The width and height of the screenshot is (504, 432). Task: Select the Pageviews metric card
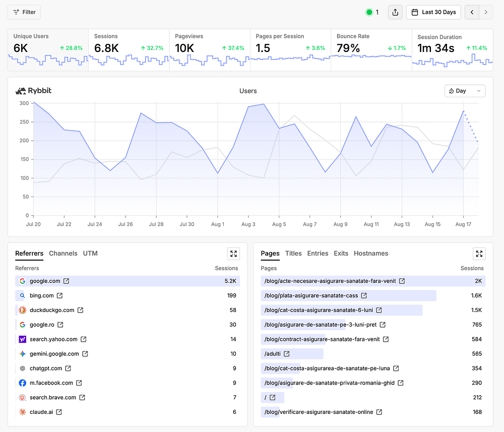[210, 50]
